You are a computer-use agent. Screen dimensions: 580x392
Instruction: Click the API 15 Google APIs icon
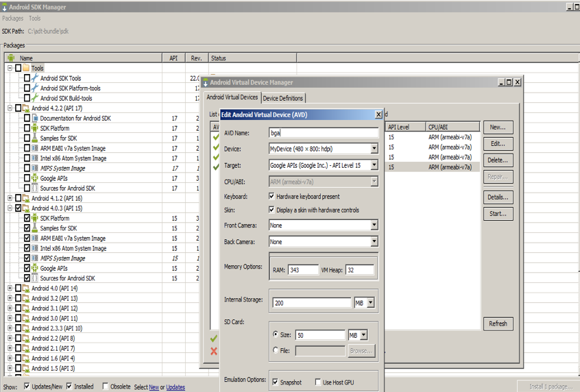point(35,268)
